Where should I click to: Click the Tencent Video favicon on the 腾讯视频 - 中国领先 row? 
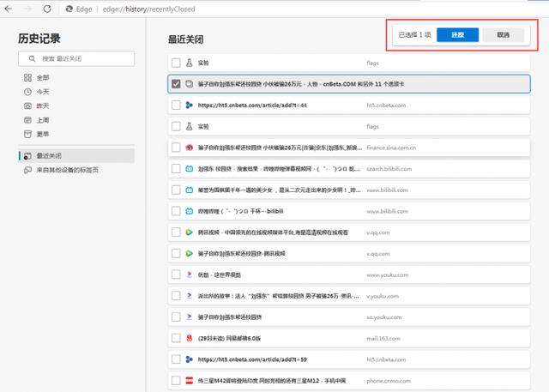click(189, 232)
